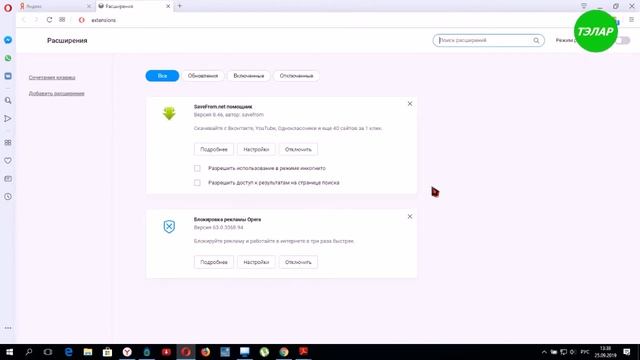Image resolution: width=640 pixels, height=360 pixels.
Task: Select the Расширения browser tab
Action: [x=134, y=6]
